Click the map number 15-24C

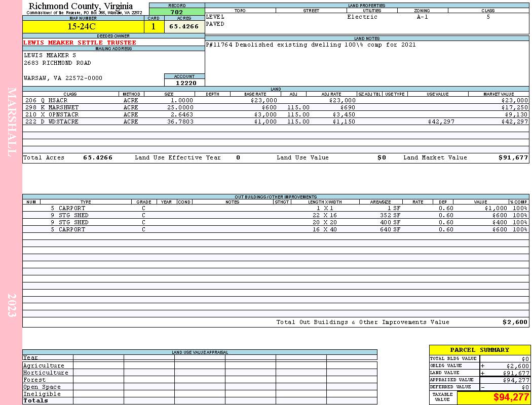click(x=82, y=26)
